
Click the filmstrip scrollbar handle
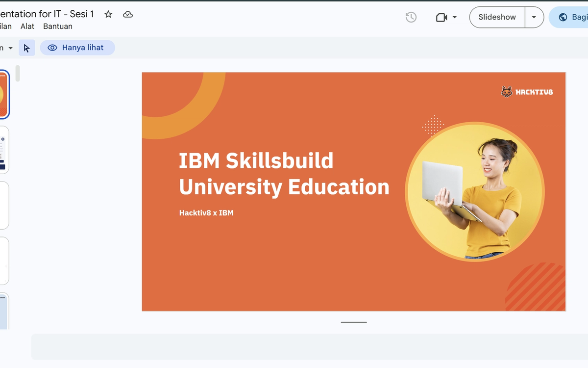(x=18, y=73)
